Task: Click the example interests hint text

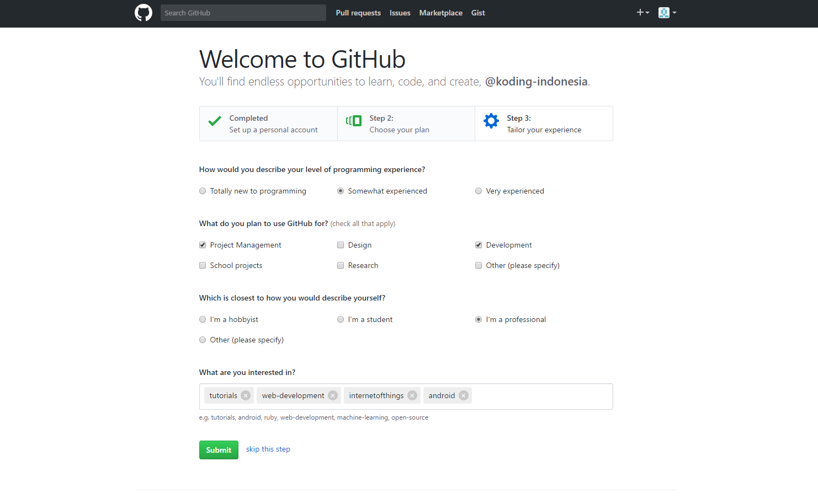Action: pyautogui.click(x=314, y=417)
